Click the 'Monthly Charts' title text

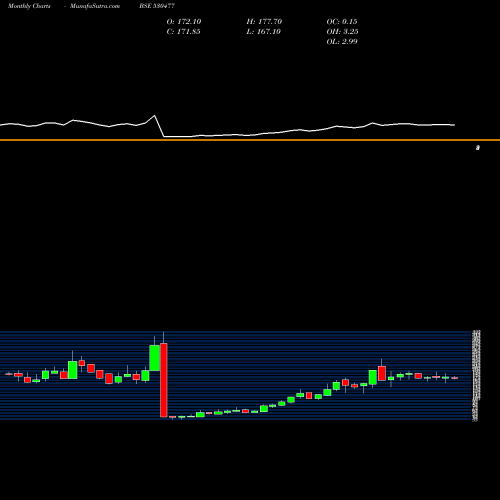click(x=29, y=6)
